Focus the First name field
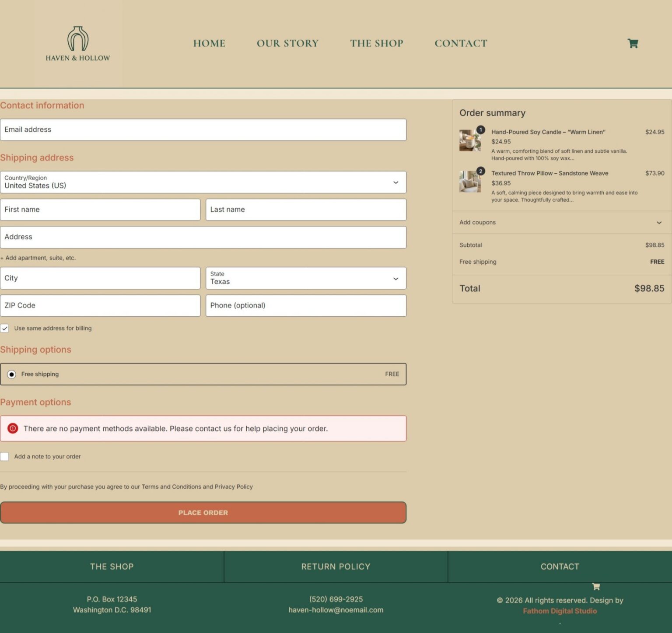 (100, 210)
